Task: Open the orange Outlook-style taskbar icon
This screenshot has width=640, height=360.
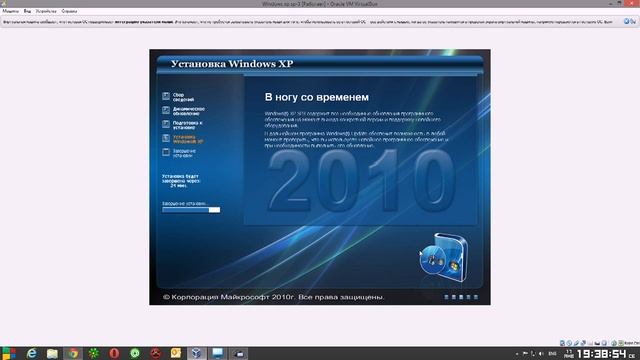Action: (176, 353)
